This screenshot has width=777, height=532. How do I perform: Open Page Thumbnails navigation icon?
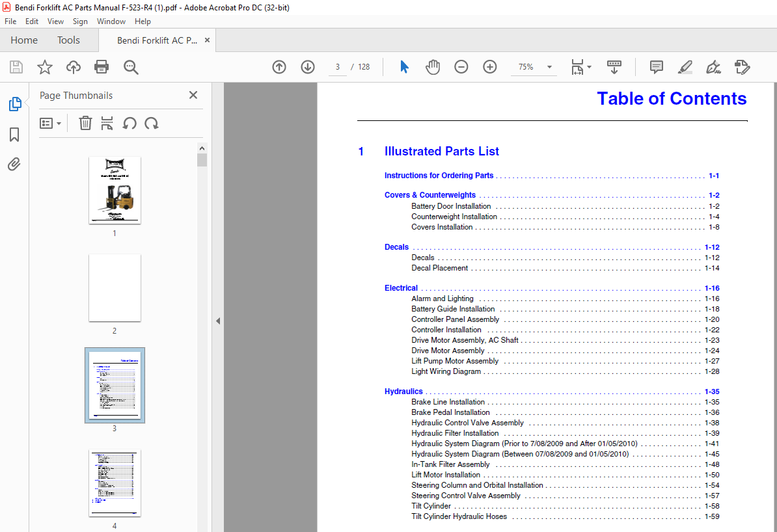[15, 104]
